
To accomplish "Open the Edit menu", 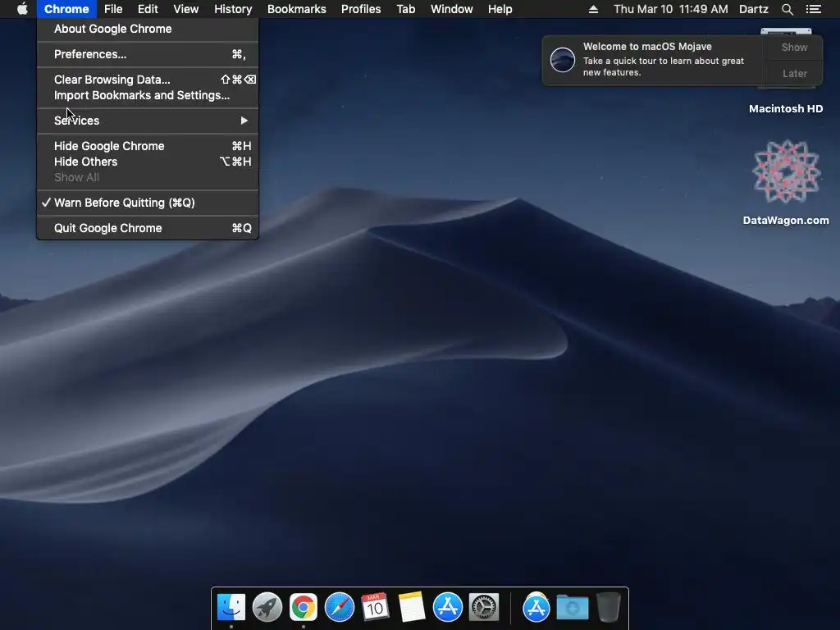I will (x=148, y=9).
